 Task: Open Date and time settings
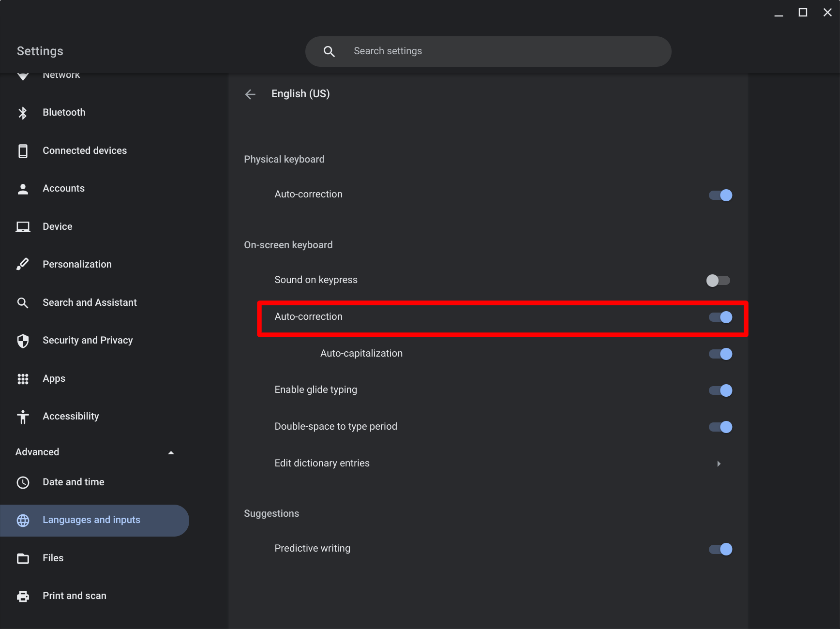click(73, 482)
